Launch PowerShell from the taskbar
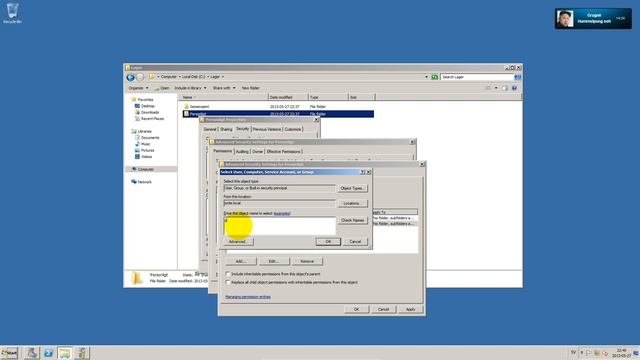 click(48, 353)
